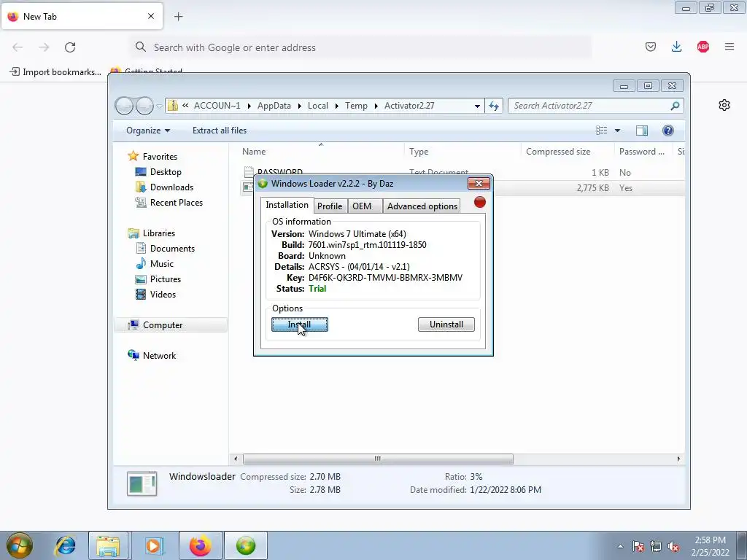Open a new Firefox tab
The height and width of the screenshot is (560, 747).
coord(178,17)
